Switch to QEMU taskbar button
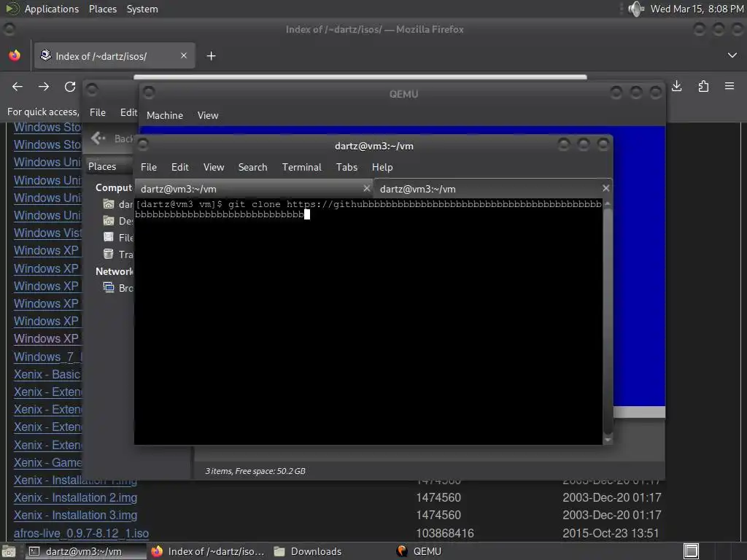Viewport: 747px width, 560px height. coord(419,551)
